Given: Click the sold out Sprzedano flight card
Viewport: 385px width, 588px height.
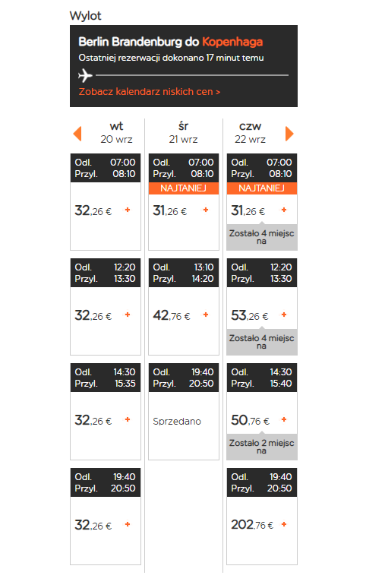Looking at the screenshot, I should coord(184,412).
